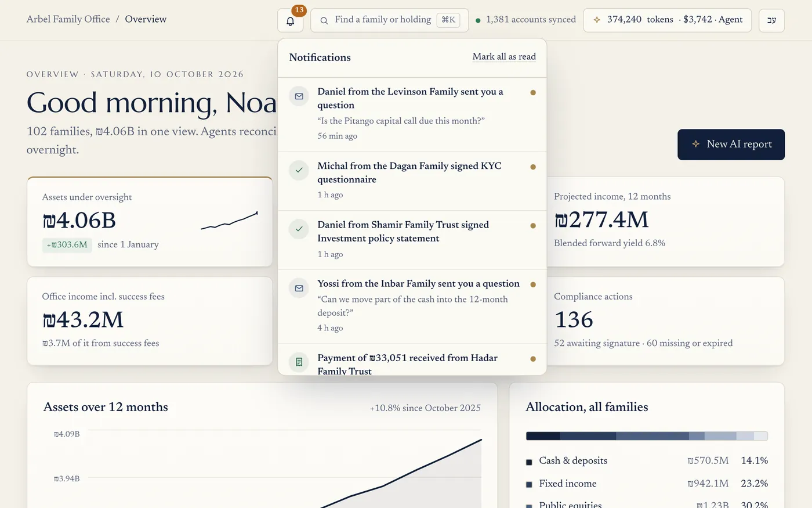Click the ⌘K shortcut hint in search
The height and width of the screenshot is (508, 812).
448,20
